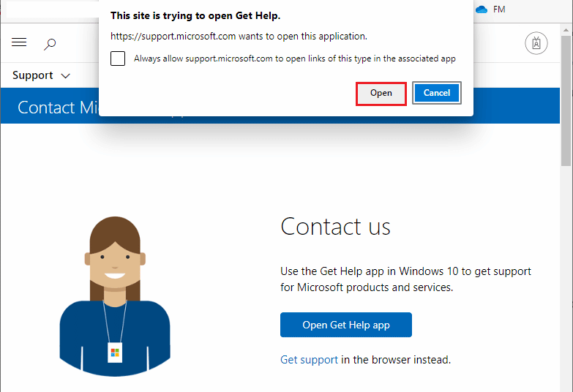Click the FM label in toolbar

[x=499, y=9]
